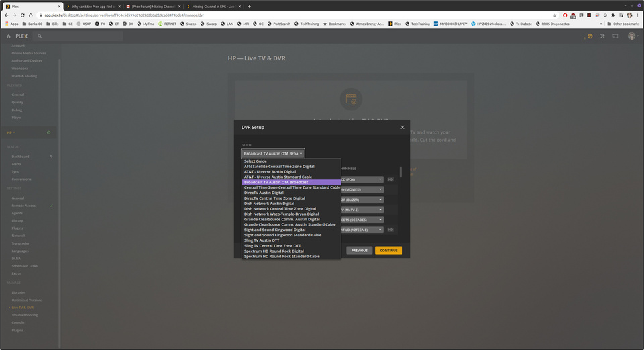The width and height of the screenshot is (644, 350).
Task: Click the Chrome profile avatar
Action: 629,15
